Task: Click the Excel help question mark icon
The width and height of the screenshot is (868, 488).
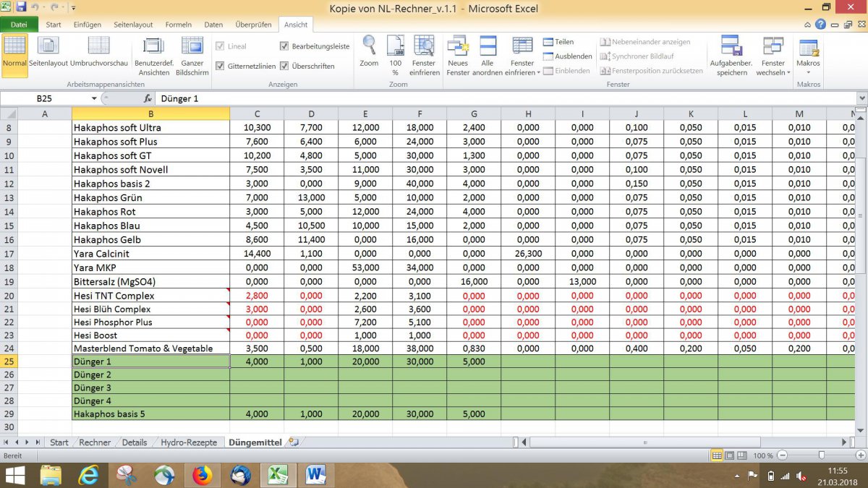Action: coord(821,24)
